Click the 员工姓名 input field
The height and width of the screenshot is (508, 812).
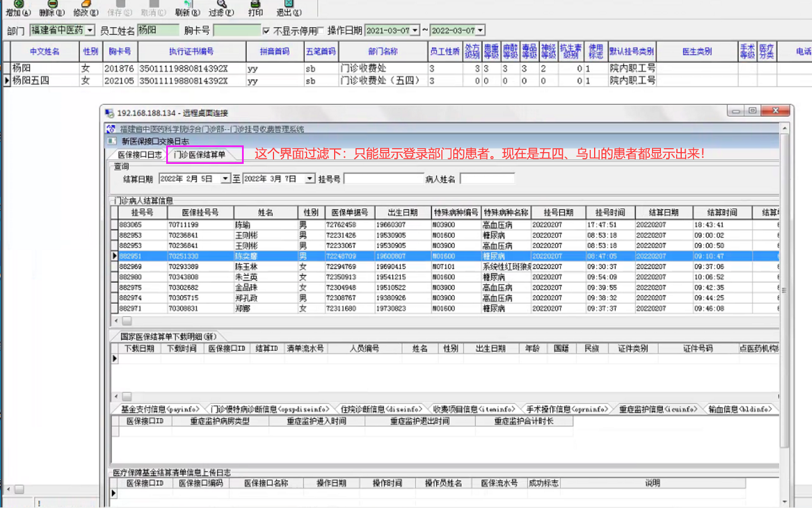point(158,30)
